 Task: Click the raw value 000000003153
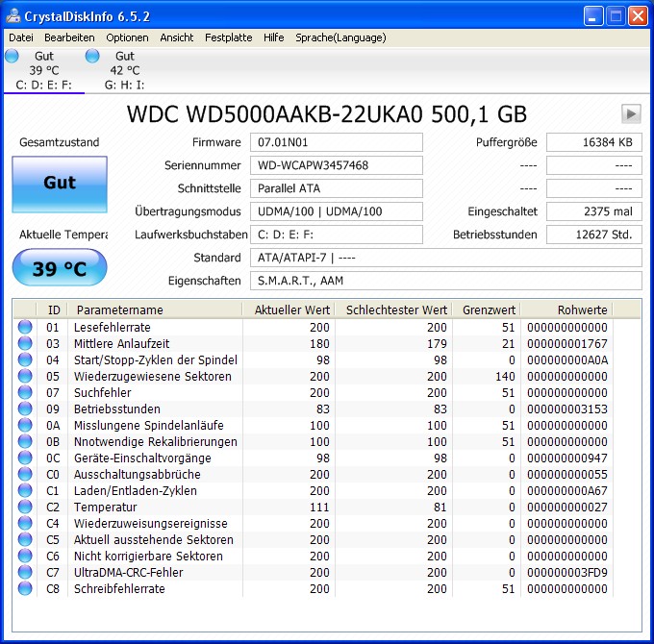(567, 409)
